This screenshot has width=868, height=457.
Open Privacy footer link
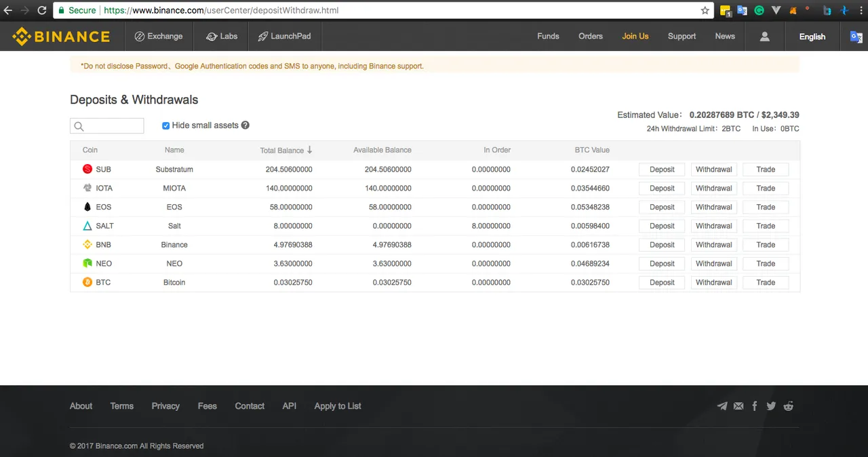coord(165,406)
